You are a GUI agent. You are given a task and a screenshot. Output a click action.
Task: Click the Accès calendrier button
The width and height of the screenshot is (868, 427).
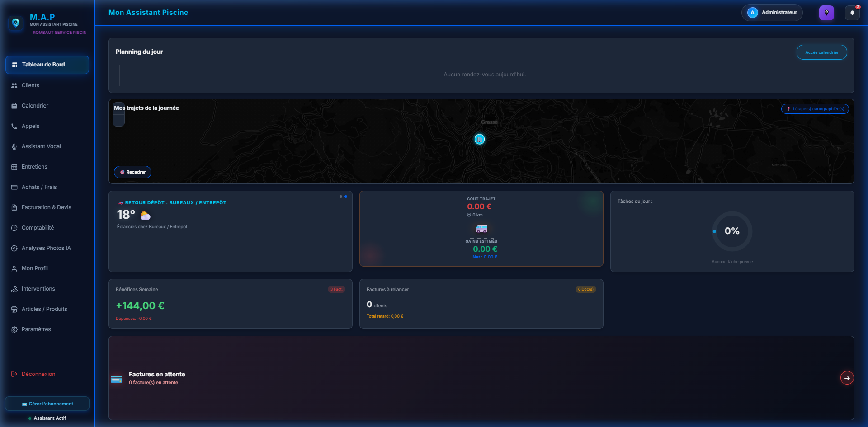(821, 52)
